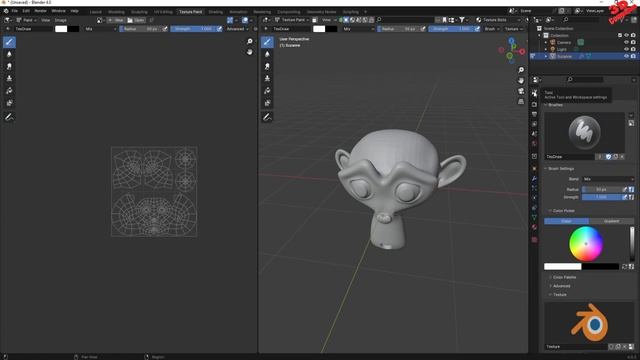Click the TexDraw brush preview thumbnail
Image resolution: width=640 pixels, height=360 pixels.
[584, 133]
